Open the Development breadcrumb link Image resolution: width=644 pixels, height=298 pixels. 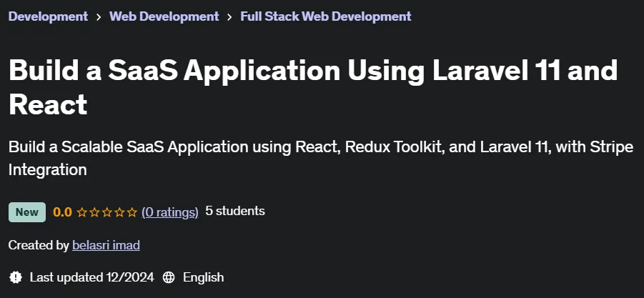coord(48,16)
